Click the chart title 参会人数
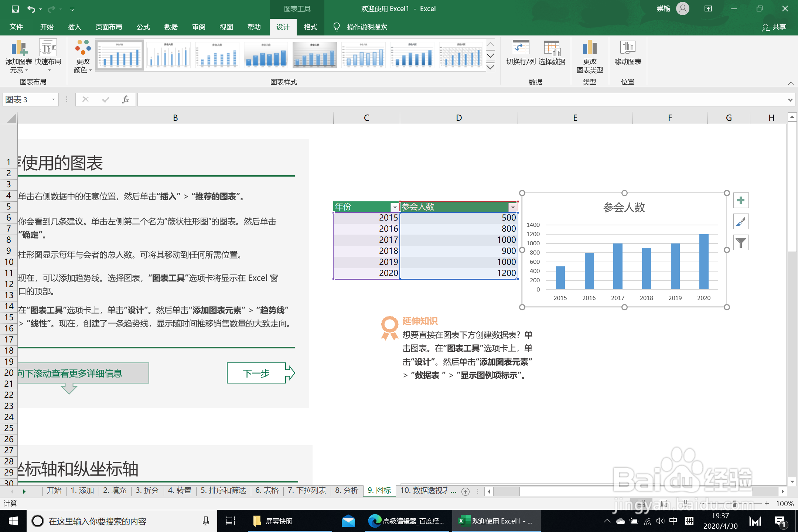 coord(624,207)
